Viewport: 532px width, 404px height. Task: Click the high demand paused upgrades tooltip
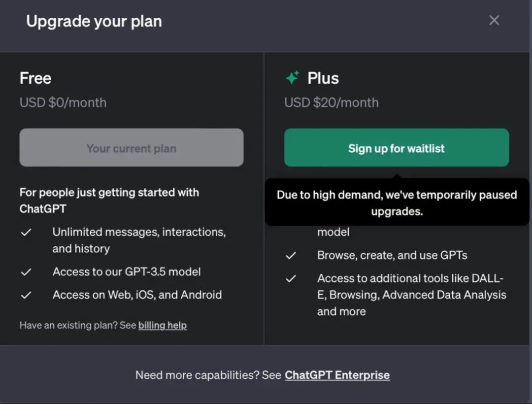(397, 202)
